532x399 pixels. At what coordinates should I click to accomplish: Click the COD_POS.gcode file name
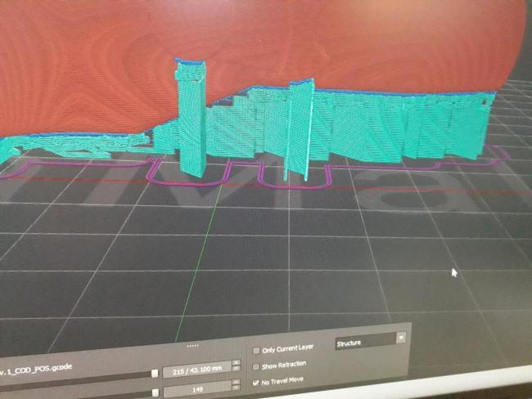(36, 370)
